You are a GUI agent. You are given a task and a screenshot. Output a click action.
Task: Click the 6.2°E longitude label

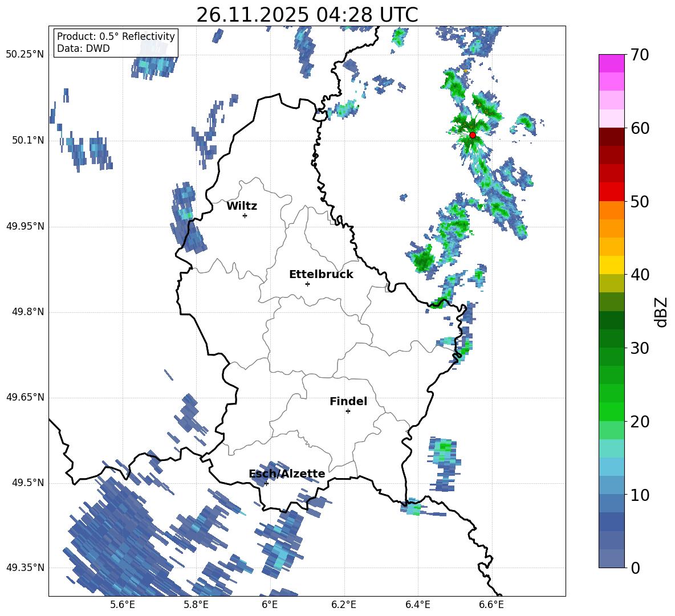click(344, 605)
